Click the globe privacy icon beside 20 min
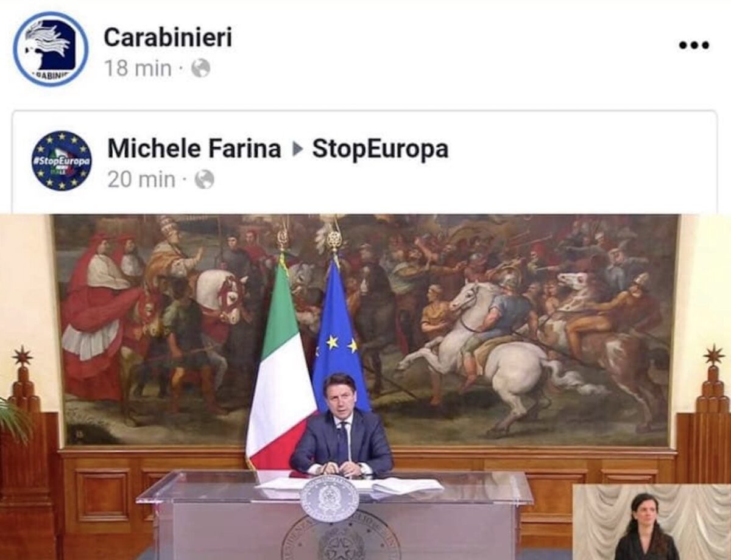The height and width of the screenshot is (560, 731). (x=204, y=179)
